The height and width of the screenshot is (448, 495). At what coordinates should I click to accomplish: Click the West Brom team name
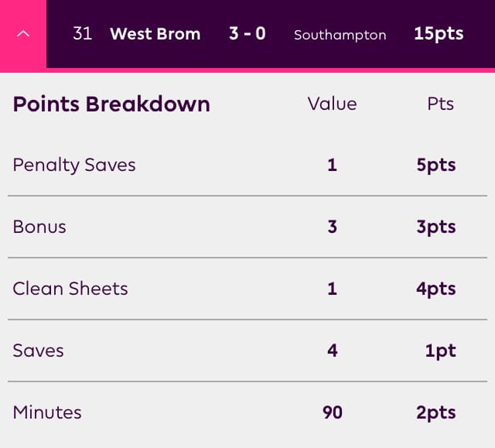(155, 34)
